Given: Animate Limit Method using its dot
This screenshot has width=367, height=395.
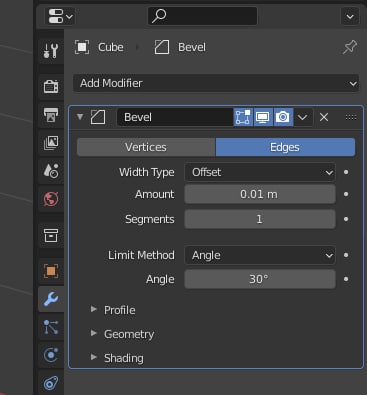Looking at the screenshot, I should [x=346, y=255].
